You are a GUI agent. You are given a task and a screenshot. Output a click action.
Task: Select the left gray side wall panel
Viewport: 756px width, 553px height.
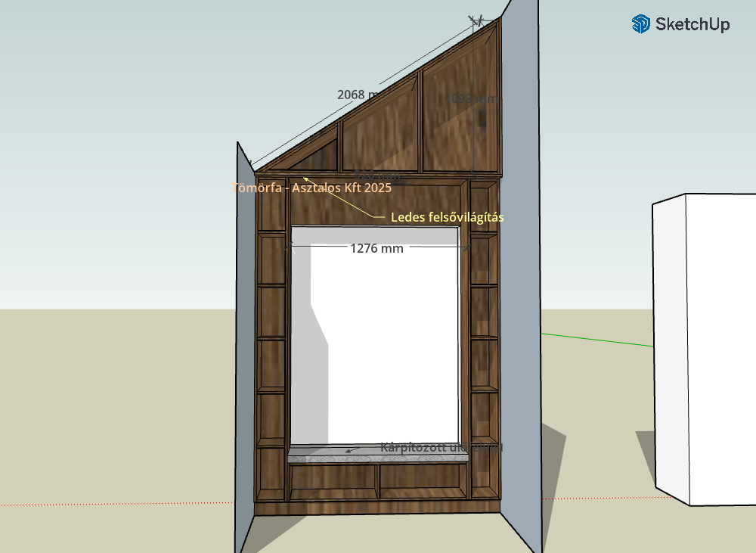[244, 340]
